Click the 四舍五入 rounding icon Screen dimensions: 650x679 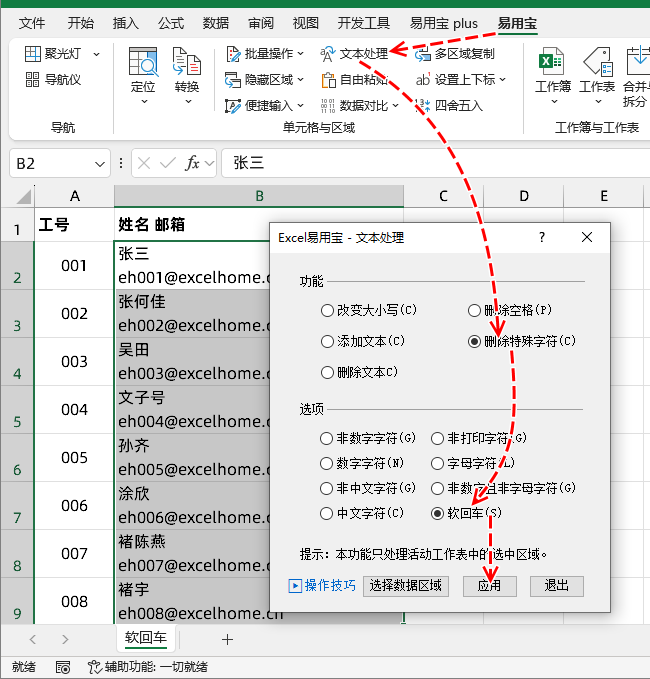click(423, 106)
